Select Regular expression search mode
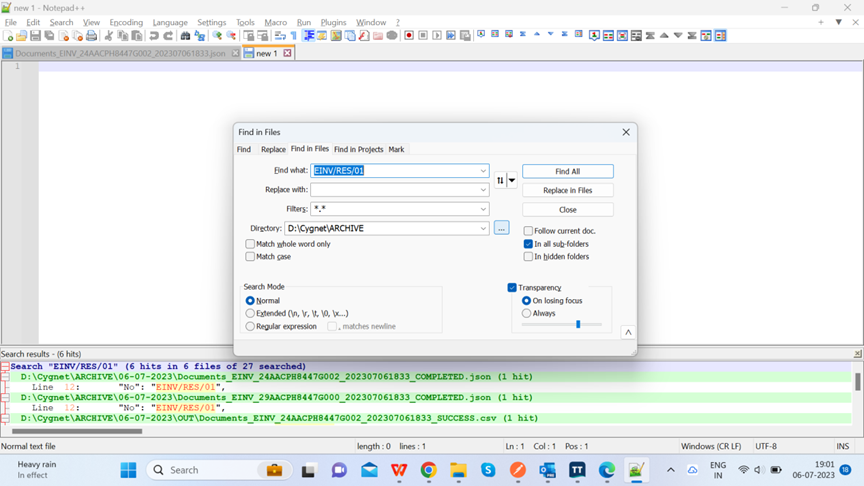This screenshot has height=486, width=864. click(251, 326)
